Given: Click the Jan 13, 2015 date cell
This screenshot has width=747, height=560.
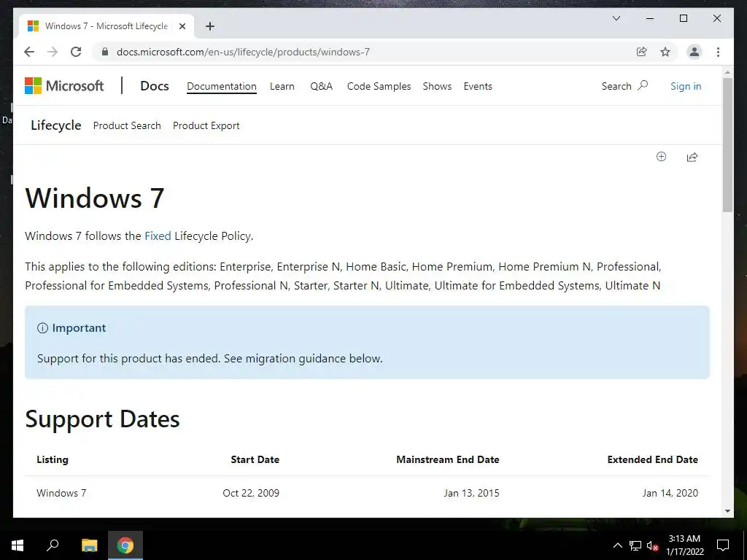Looking at the screenshot, I should 472,493.
